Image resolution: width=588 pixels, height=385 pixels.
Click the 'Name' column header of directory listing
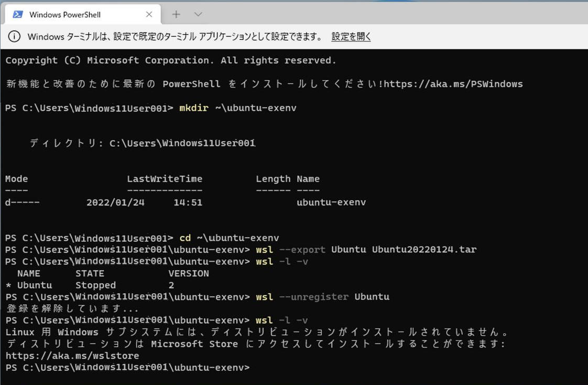click(x=308, y=179)
